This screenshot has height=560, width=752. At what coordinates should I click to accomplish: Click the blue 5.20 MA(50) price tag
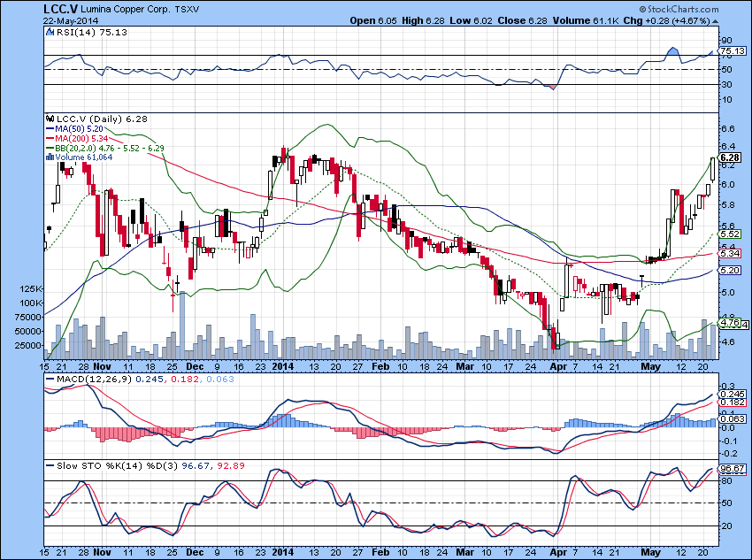[x=730, y=271]
